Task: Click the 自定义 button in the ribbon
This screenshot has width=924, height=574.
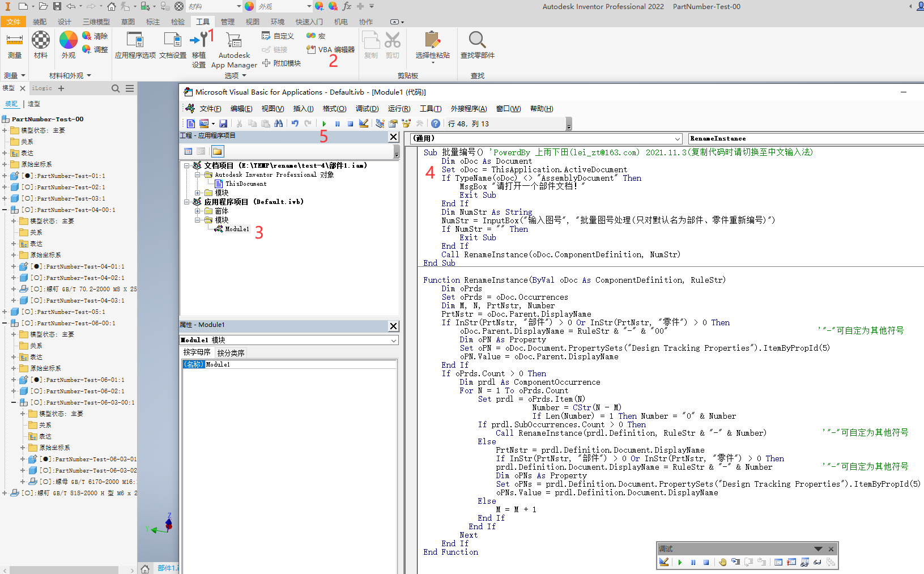Action: (x=278, y=36)
